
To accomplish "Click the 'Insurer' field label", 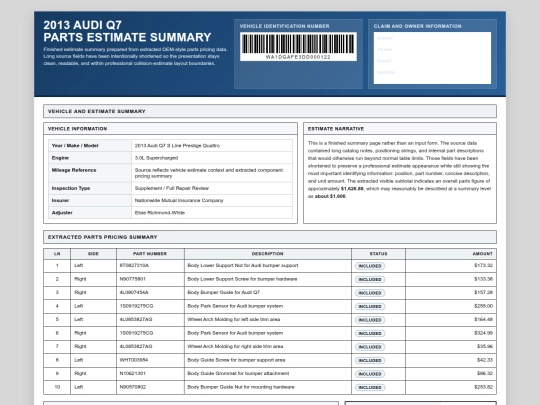I will 60,200.
